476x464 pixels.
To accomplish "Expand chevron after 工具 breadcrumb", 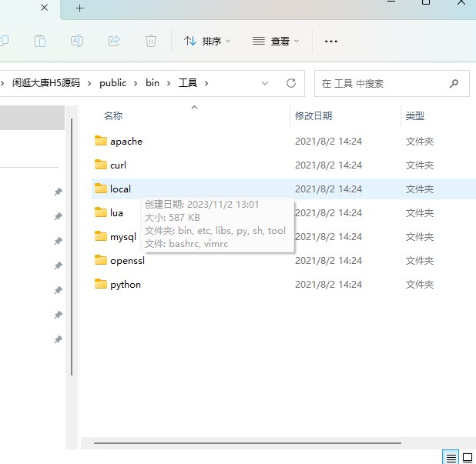I will [x=206, y=83].
